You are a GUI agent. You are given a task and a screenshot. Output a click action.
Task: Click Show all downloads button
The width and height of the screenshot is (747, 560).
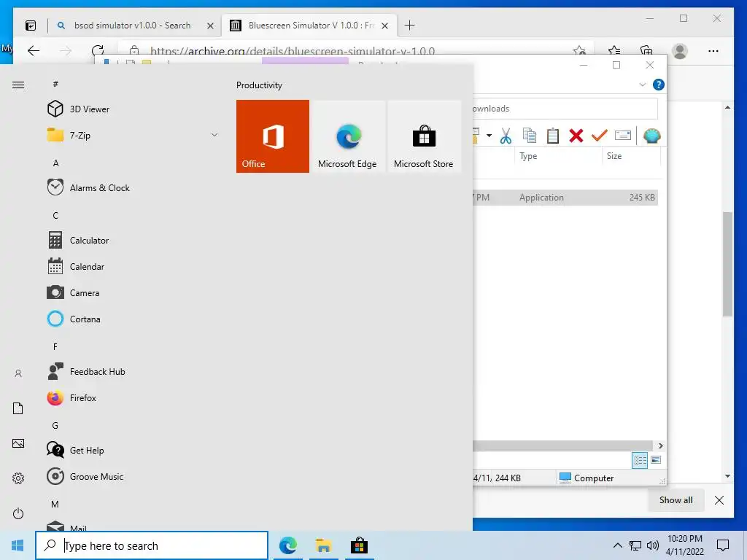(x=676, y=500)
